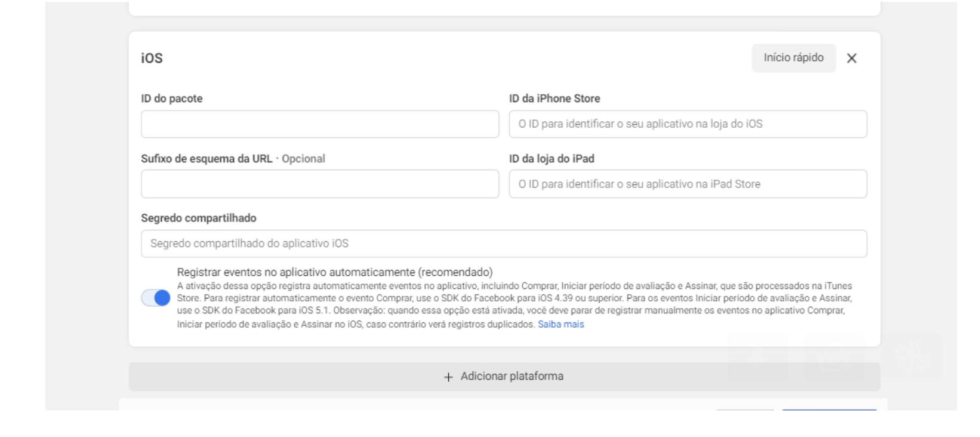The height and width of the screenshot is (437, 980).
Task: Click the faint gear-like icon at screen edge
Action: pyautogui.click(x=911, y=358)
